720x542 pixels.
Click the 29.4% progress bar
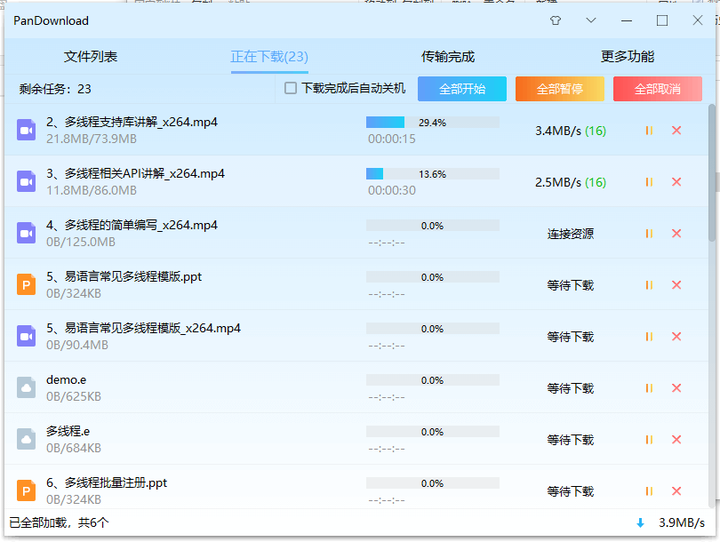[x=433, y=122]
